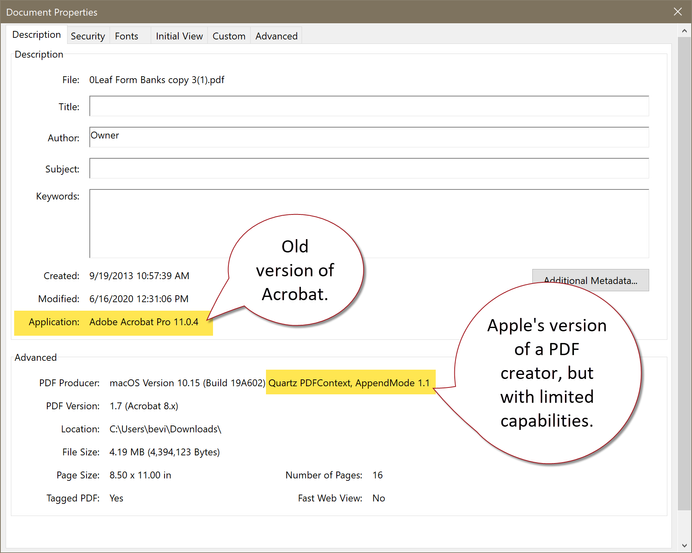Open Additional Metadata dialog
This screenshot has width=692, height=553.
tap(590, 280)
